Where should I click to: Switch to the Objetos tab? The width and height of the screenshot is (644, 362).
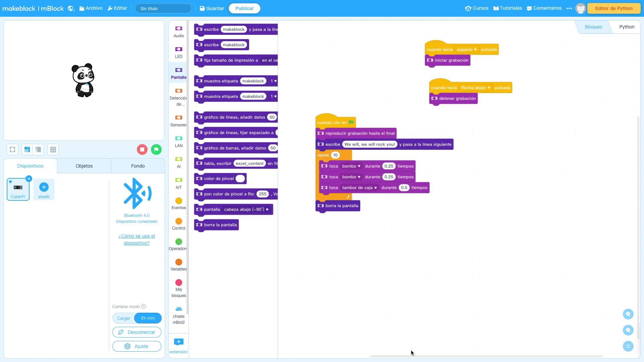click(84, 166)
